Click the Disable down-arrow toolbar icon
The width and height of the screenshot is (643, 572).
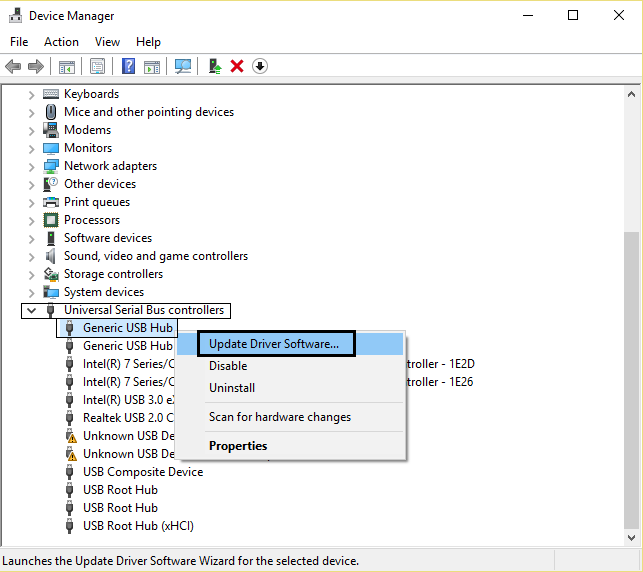point(260,66)
